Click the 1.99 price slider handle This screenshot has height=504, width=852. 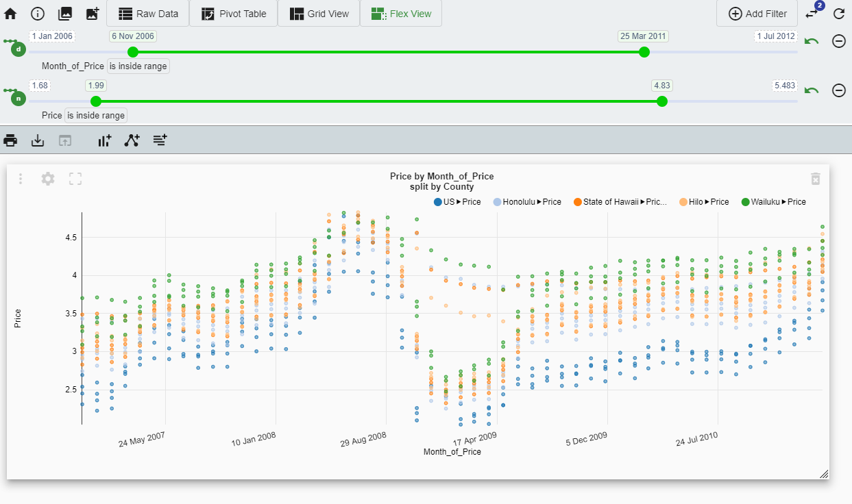(x=96, y=101)
